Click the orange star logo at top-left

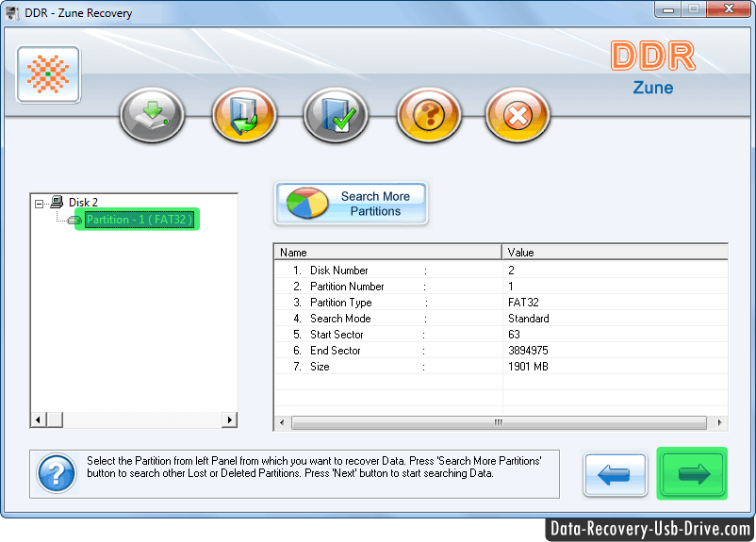tap(48, 74)
